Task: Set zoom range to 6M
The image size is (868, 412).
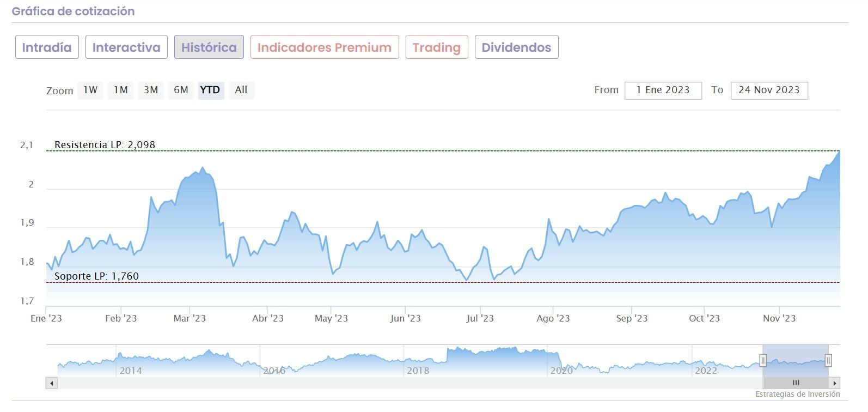Action: coord(181,90)
